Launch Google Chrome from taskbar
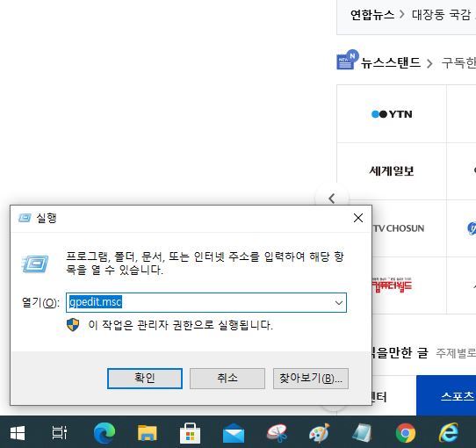This screenshot has width=476, height=448. tap(406, 433)
